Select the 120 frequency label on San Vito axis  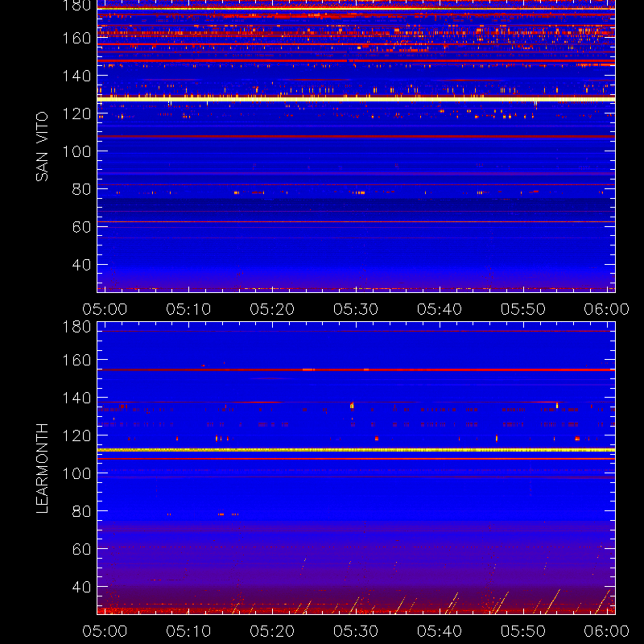pyautogui.click(x=76, y=114)
